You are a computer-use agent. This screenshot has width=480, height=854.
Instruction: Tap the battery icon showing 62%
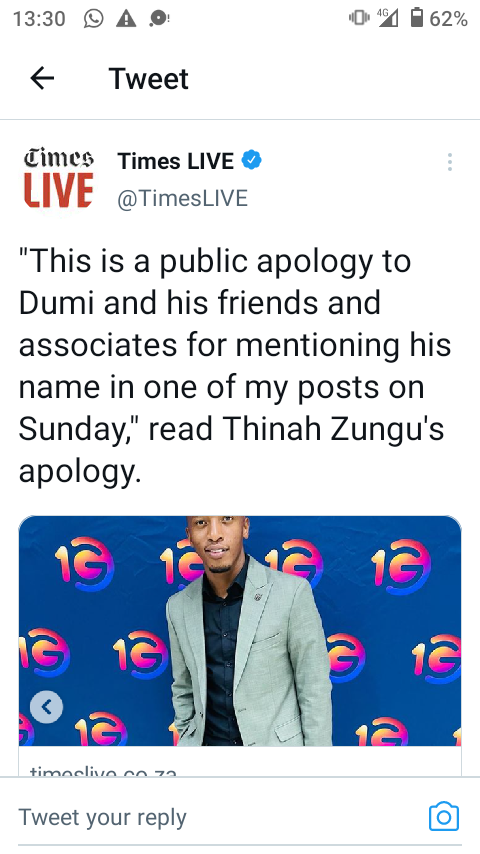[417, 18]
